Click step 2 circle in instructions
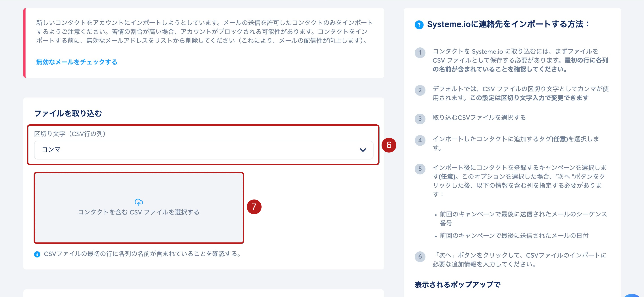 (420, 90)
